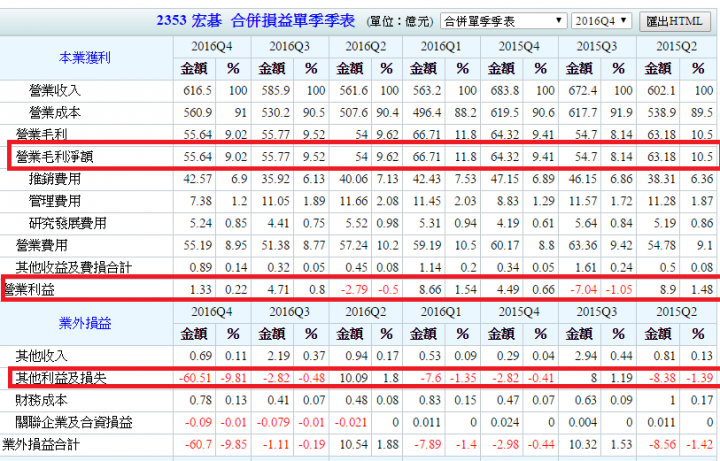Select the 關聯企業及合資損益 row label

[73, 422]
